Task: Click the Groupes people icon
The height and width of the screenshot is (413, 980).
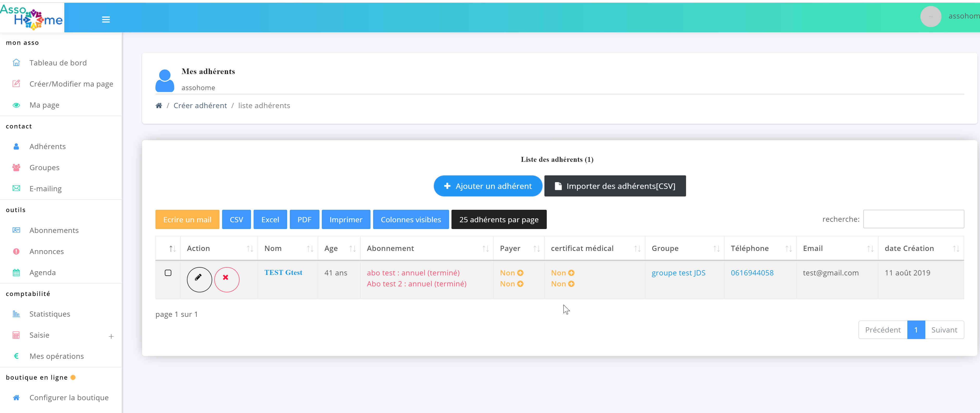Action: pyautogui.click(x=16, y=168)
